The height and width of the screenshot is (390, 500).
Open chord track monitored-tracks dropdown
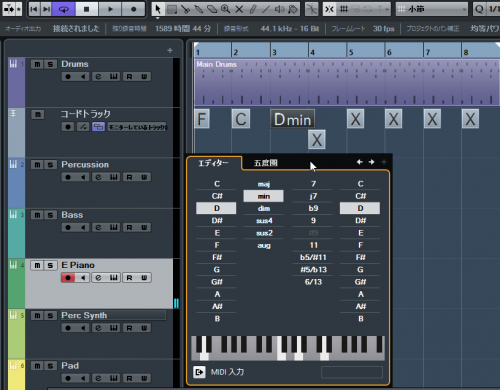coord(137,127)
